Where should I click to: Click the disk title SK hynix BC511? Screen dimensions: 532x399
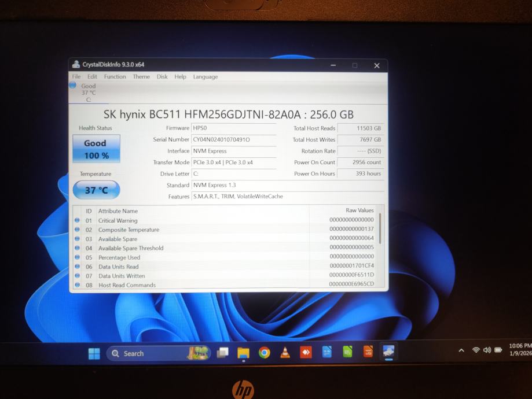point(228,114)
